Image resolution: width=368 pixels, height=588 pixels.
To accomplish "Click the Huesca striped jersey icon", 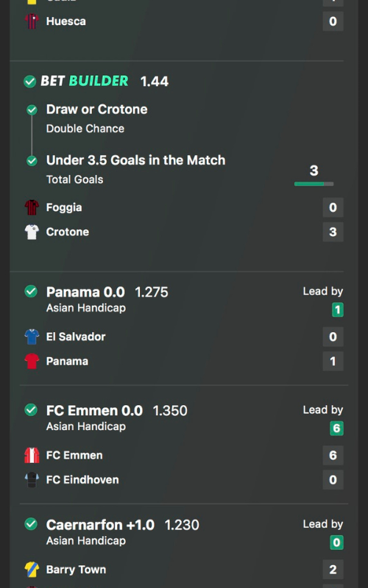I will (x=32, y=21).
